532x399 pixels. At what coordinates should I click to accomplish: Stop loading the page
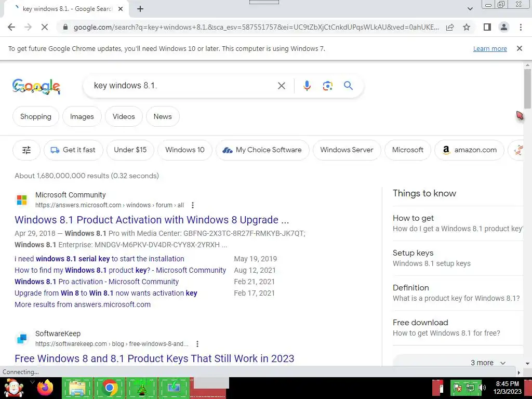tap(45, 27)
